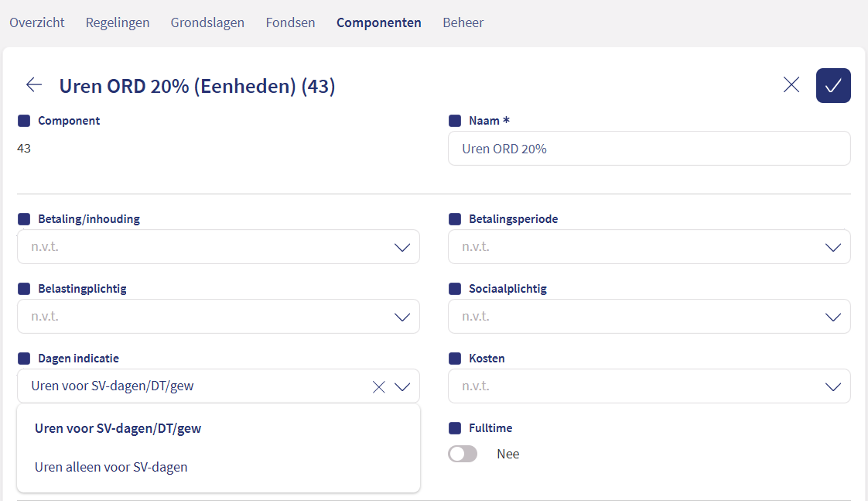
Task: Click the back arrow icon
Action: pyautogui.click(x=34, y=85)
